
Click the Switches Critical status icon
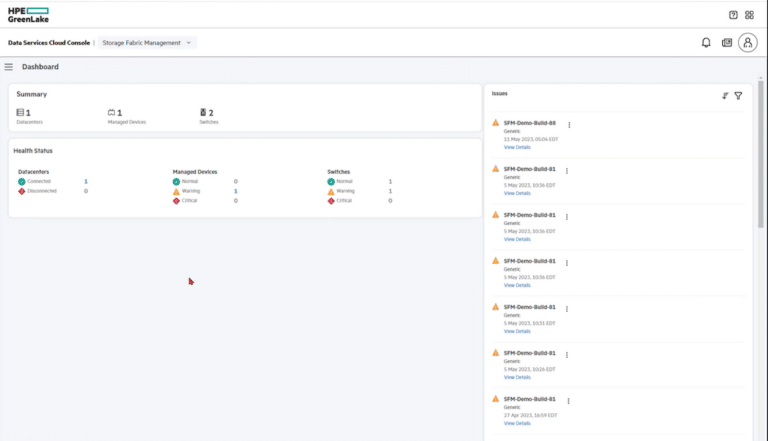coord(331,201)
